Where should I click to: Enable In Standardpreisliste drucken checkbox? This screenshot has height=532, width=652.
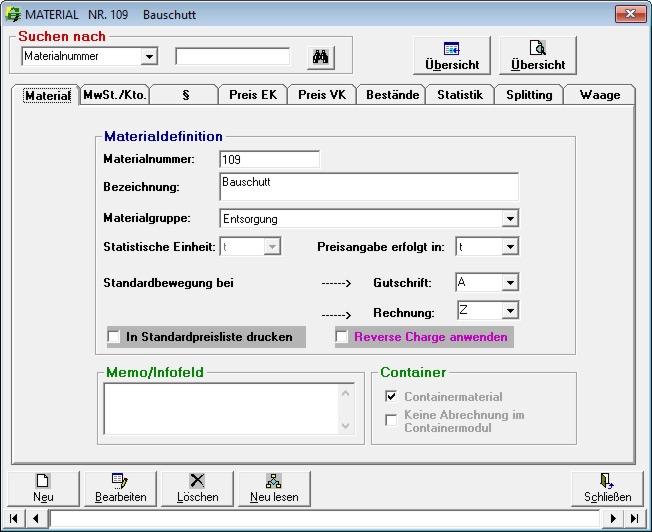point(114,336)
